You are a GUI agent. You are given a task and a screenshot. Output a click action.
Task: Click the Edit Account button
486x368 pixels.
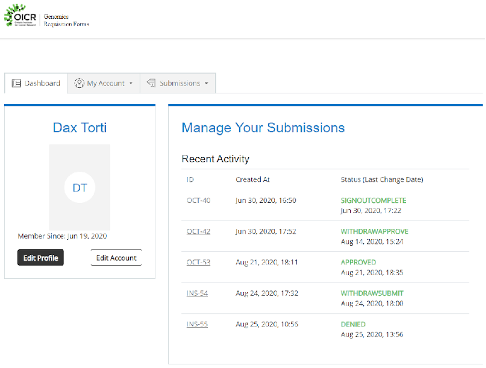point(116,258)
